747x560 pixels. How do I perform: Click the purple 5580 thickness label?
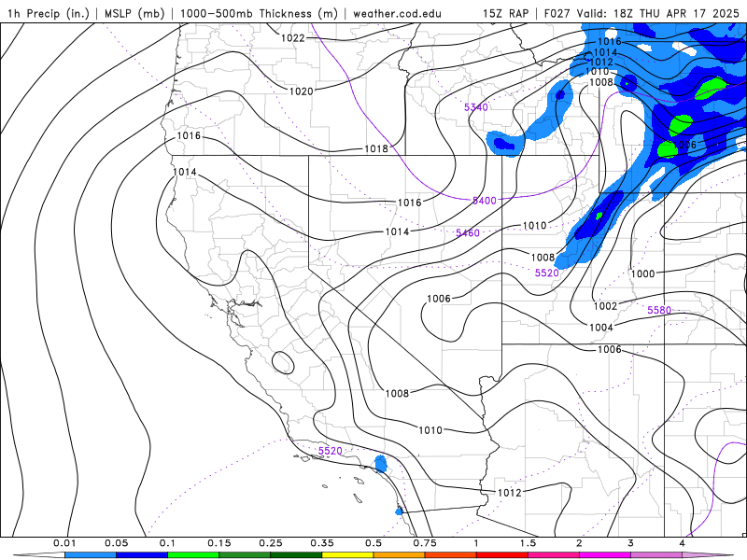pyautogui.click(x=659, y=311)
